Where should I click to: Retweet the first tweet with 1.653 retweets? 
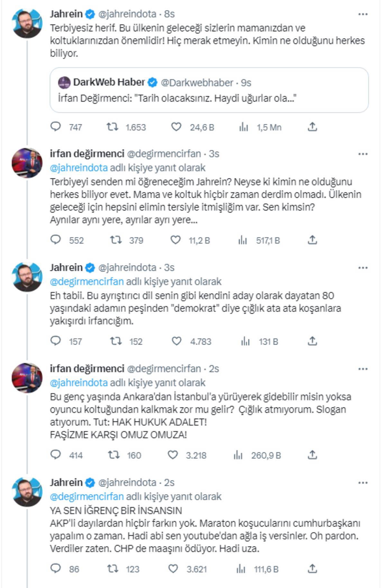tap(112, 127)
